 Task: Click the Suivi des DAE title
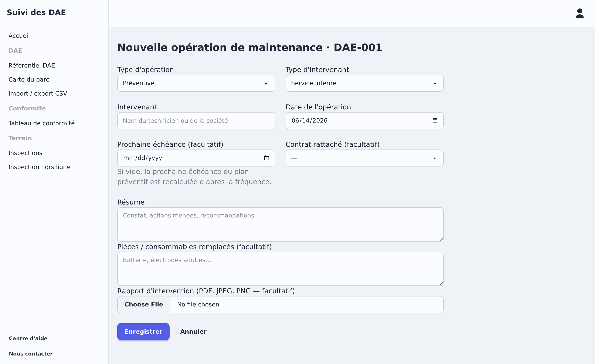coord(36,12)
